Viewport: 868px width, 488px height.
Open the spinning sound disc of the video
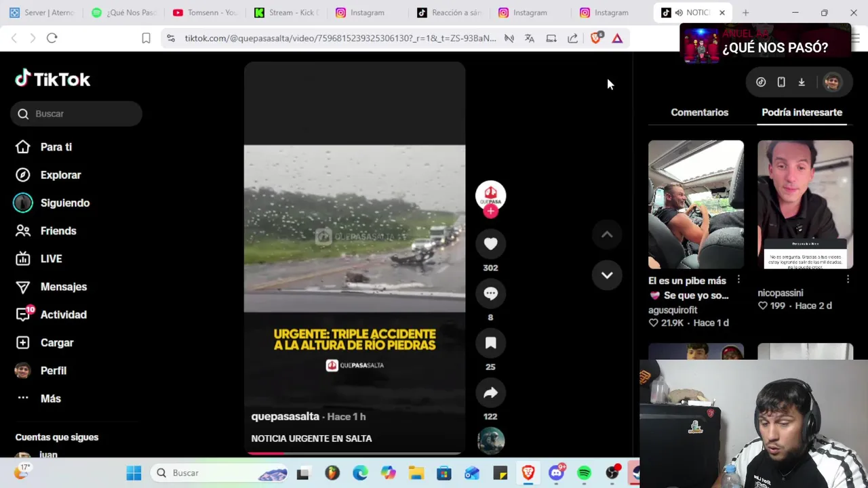(490, 441)
